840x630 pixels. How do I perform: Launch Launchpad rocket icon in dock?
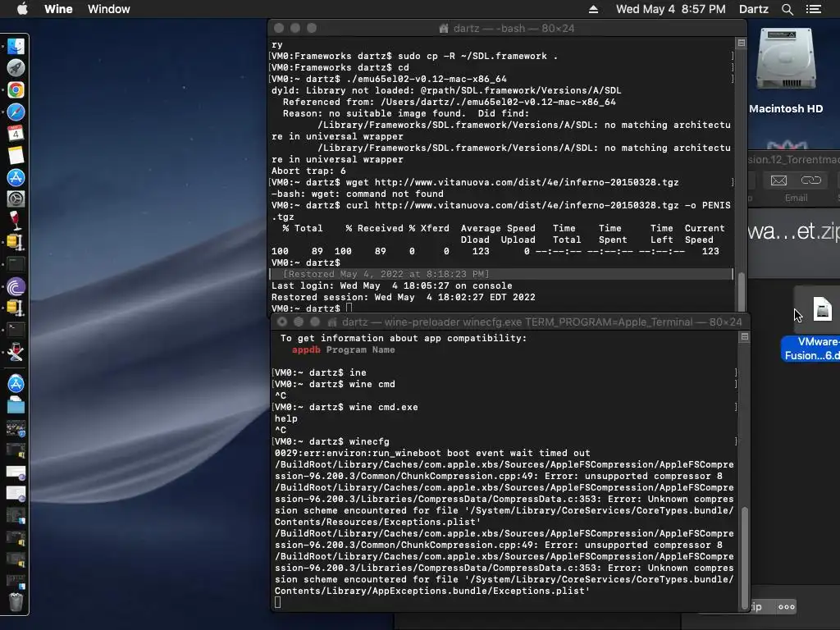tap(16, 68)
